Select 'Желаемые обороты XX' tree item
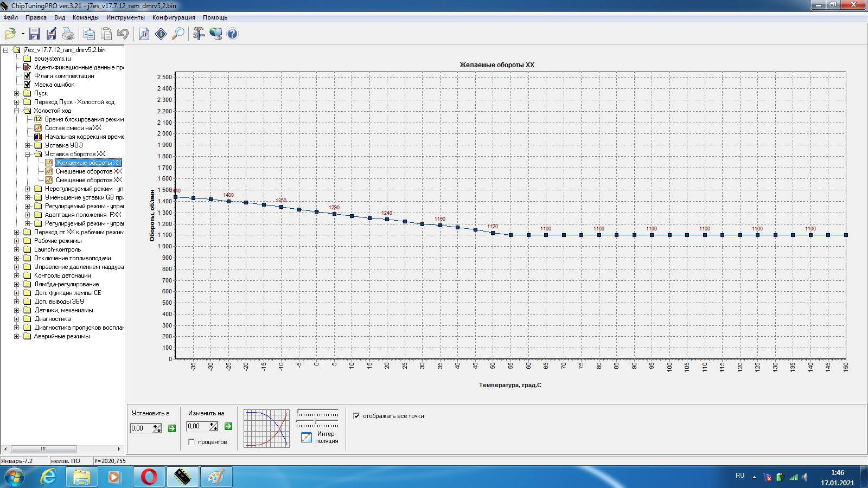This screenshot has height=488, width=868. tap(88, 163)
